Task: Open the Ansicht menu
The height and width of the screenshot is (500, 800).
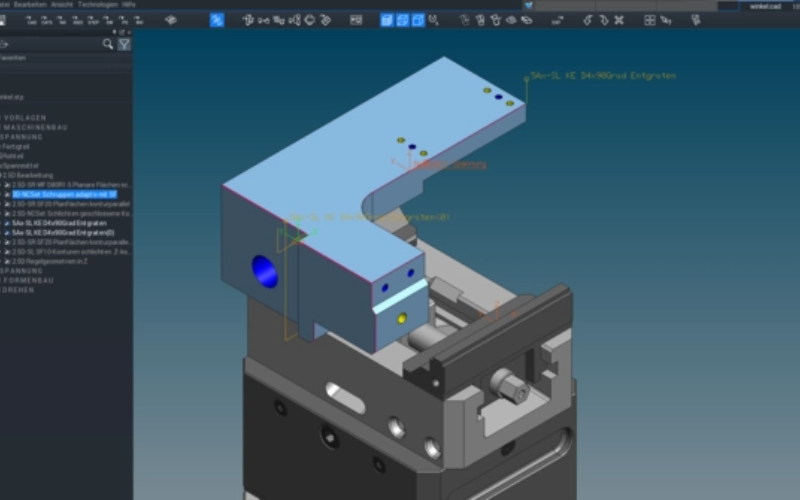Action: point(62,4)
